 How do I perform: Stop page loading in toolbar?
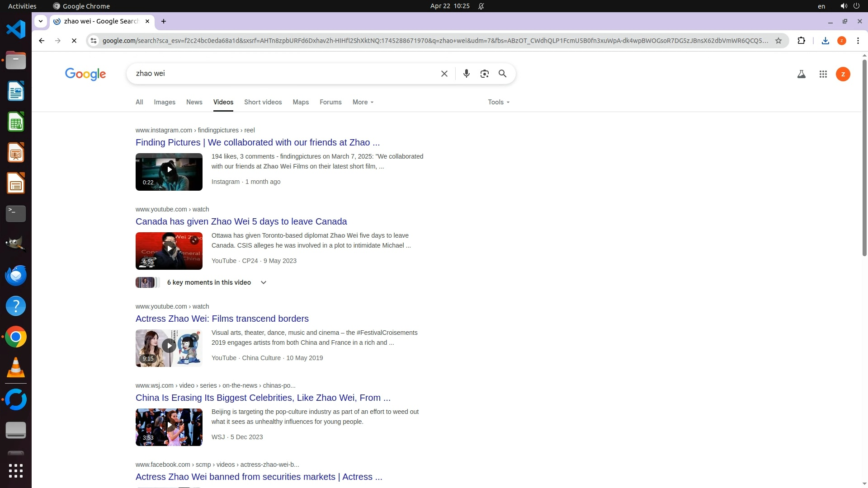(x=74, y=41)
